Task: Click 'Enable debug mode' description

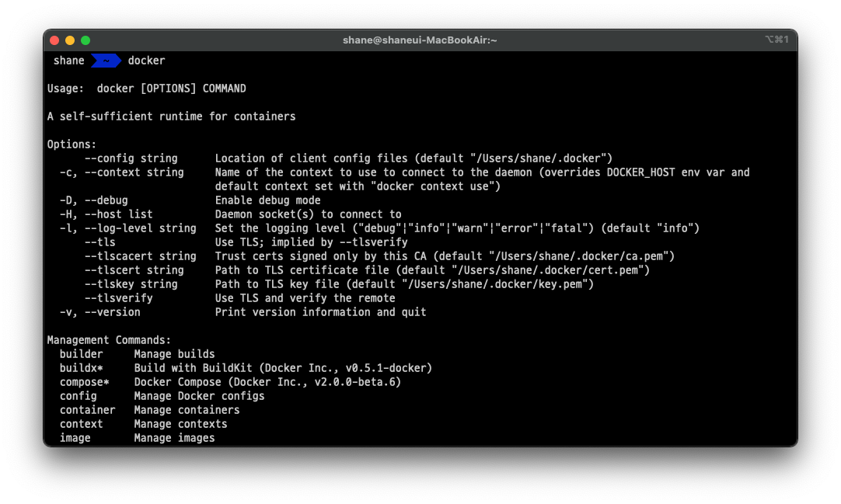Action: pos(267,200)
